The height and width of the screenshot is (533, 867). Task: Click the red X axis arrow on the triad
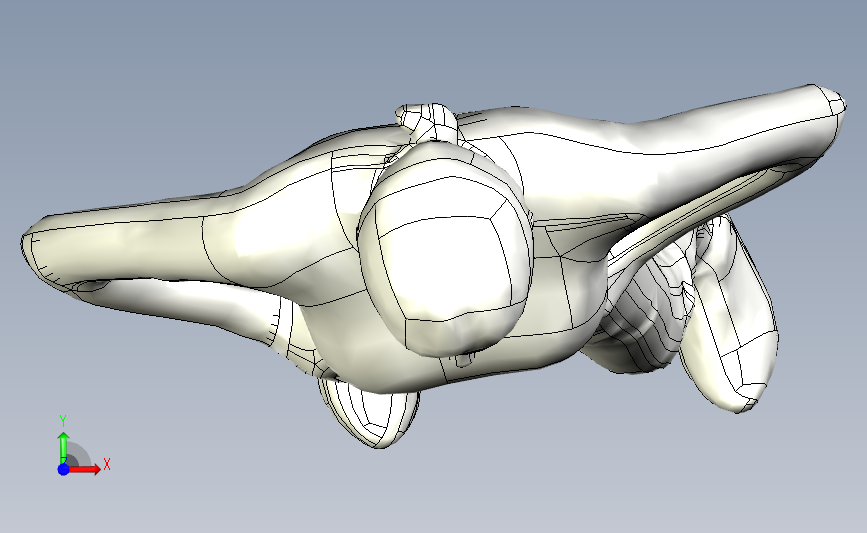84,469
